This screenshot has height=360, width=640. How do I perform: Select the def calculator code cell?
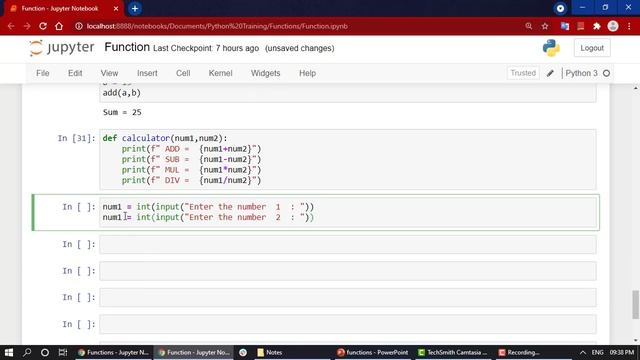(348, 160)
